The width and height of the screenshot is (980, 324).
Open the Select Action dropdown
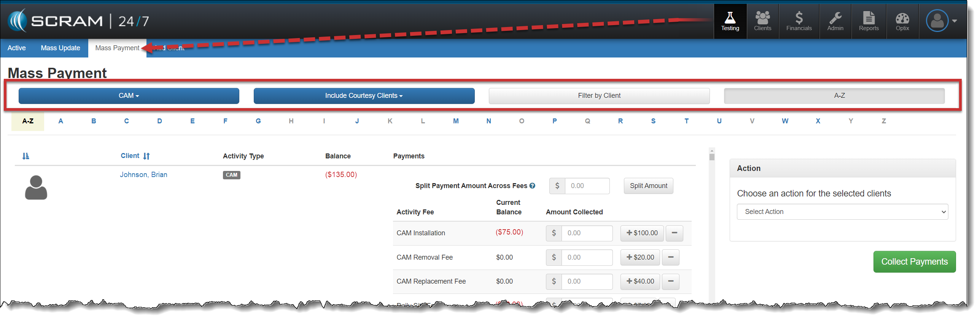pyautogui.click(x=842, y=212)
